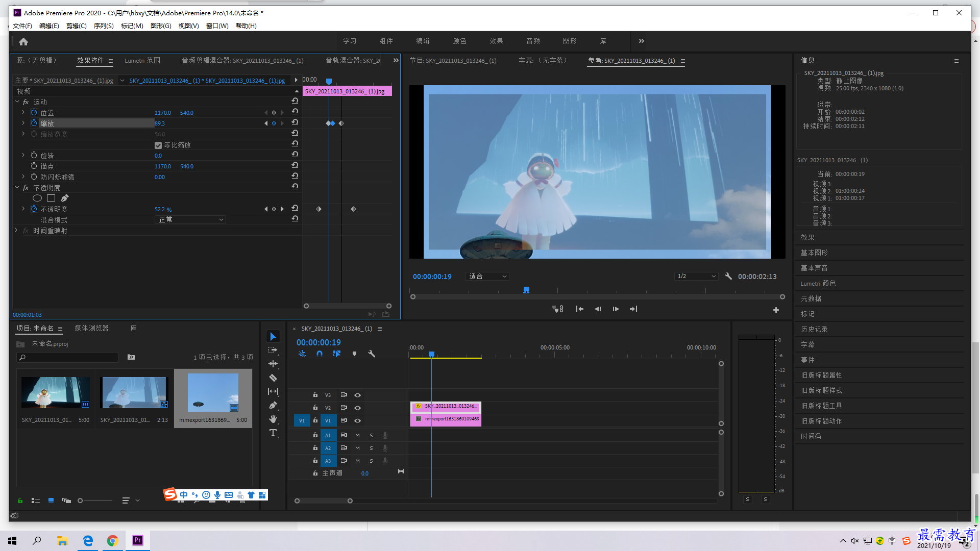The height and width of the screenshot is (551, 980).
Task: Select the Type tool
Action: click(x=273, y=433)
